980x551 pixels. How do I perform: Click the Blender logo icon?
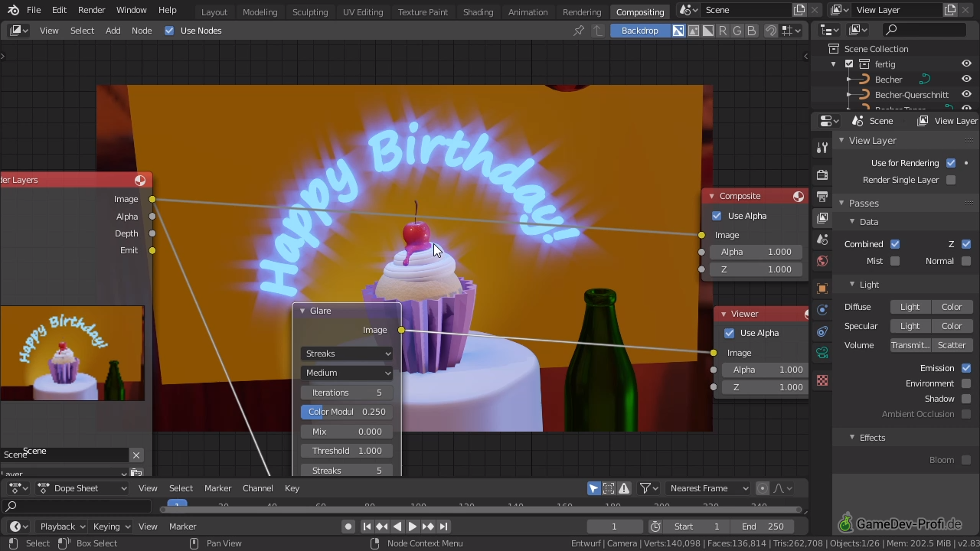pyautogui.click(x=13, y=10)
